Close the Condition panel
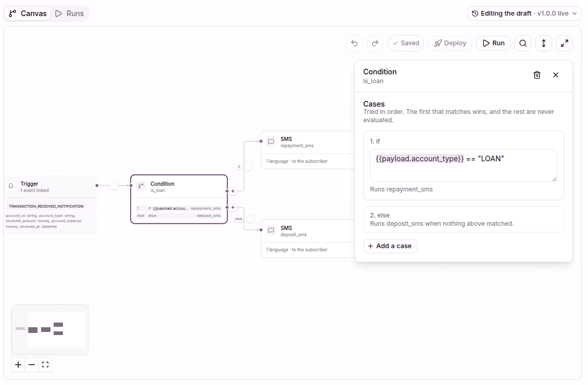The image size is (588, 385). point(556,75)
